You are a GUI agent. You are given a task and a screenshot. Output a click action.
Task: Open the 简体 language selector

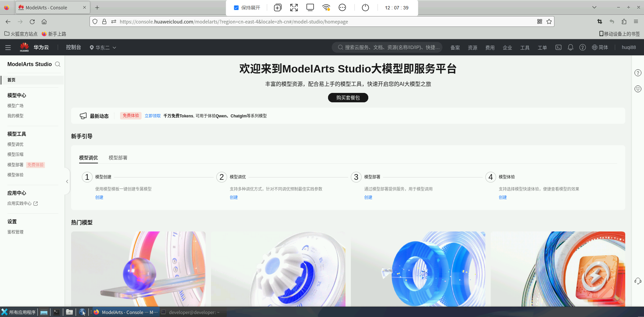(x=600, y=47)
